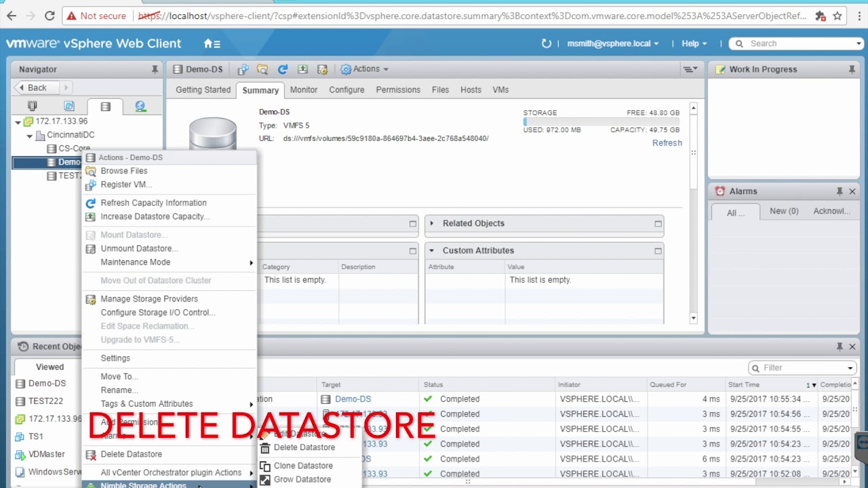Show the All alarms tab
The width and height of the screenshot is (868, 488).
(x=736, y=212)
